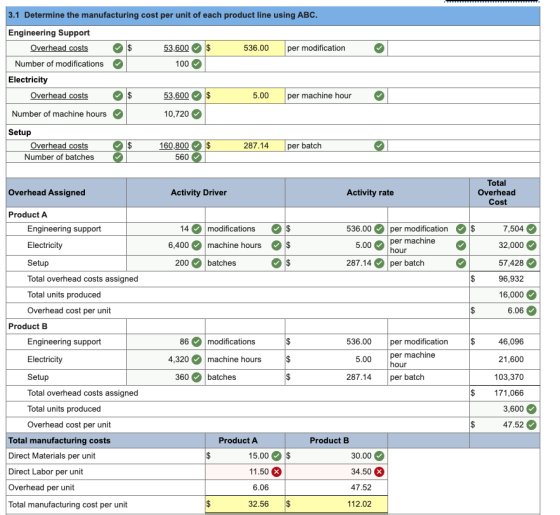Click red X icon beside Product A direct labor 11.50
The image size is (560, 515).
(x=276, y=472)
